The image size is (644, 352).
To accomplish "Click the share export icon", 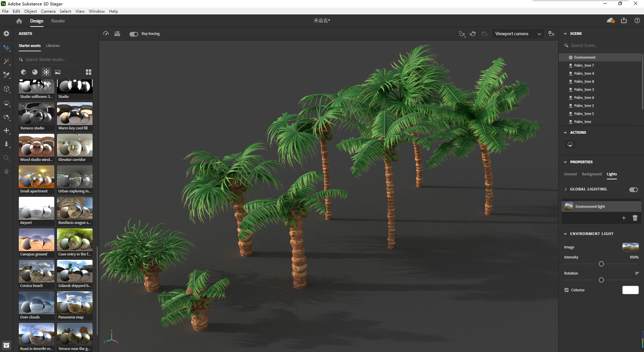I will pyautogui.click(x=624, y=21).
